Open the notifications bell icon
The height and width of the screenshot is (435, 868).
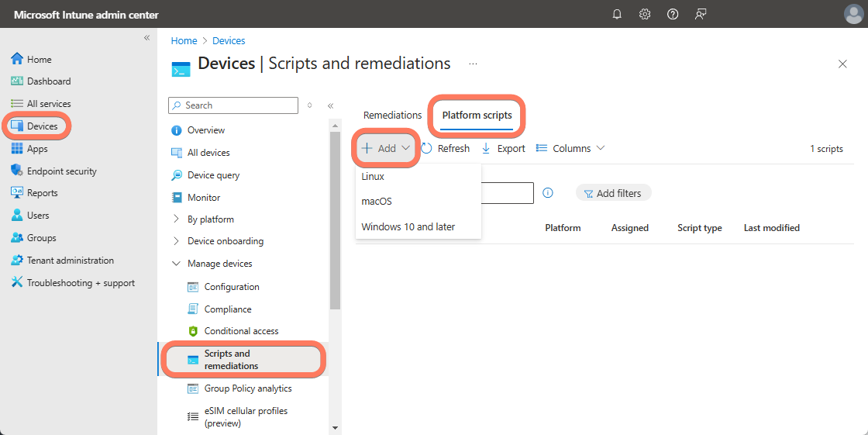pyautogui.click(x=618, y=14)
